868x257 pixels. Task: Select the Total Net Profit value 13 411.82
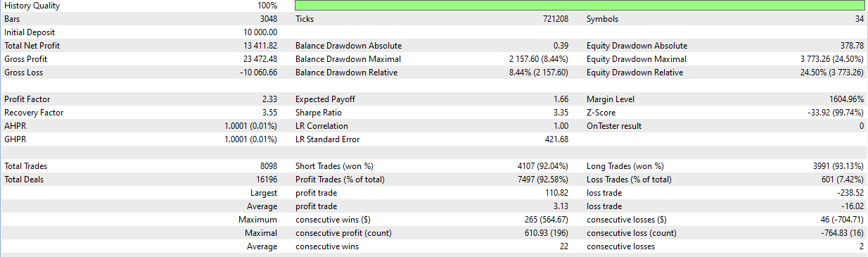pyautogui.click(x=260, y=46)
